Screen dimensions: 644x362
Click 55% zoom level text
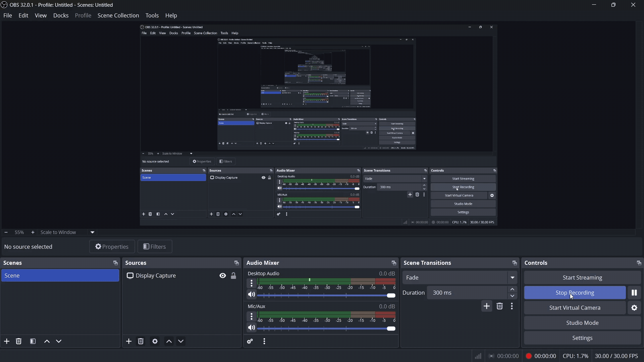click(19, 232)
